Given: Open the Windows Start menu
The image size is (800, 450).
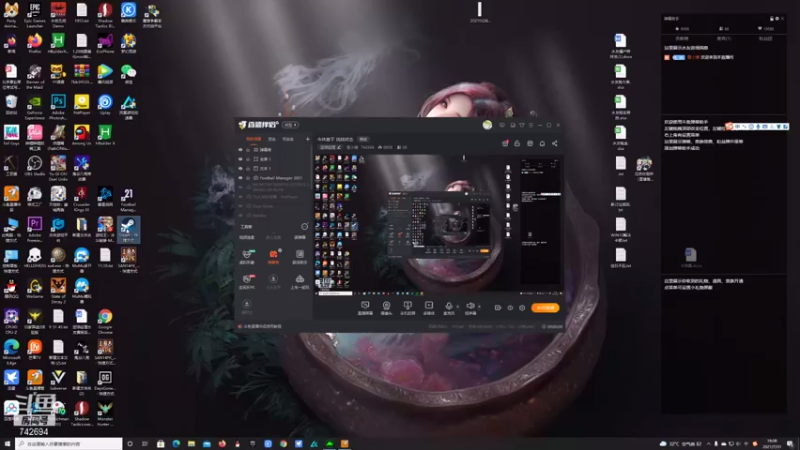Looking at the screenshot, I should point(7,444).
